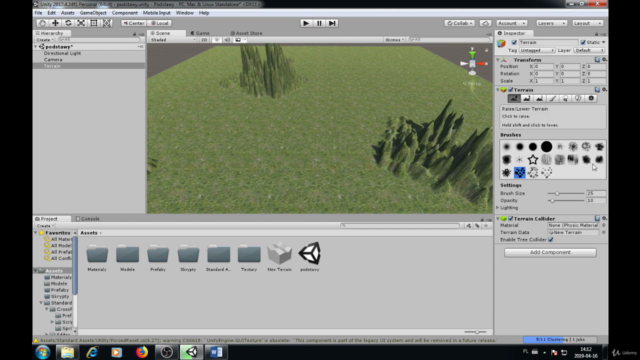640x360 pixels.
Task: Select the Raise/Lower Terrain tool
Action: click(514, 98)
